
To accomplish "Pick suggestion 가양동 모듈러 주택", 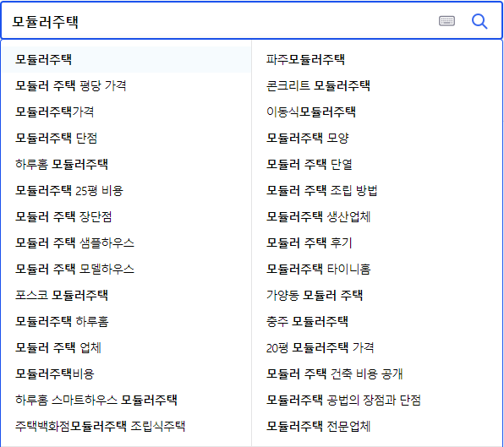I will point(315,295).
